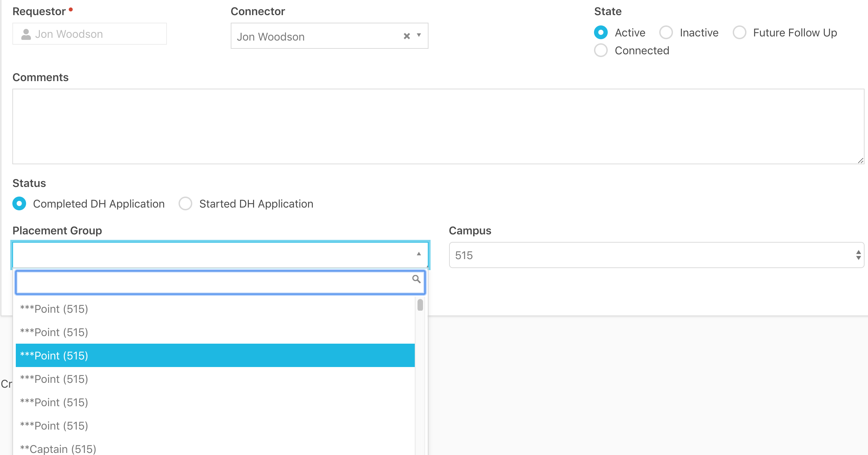868x455 pixels.
Task: Select Completed DH Application status
Action: (20, 204)
